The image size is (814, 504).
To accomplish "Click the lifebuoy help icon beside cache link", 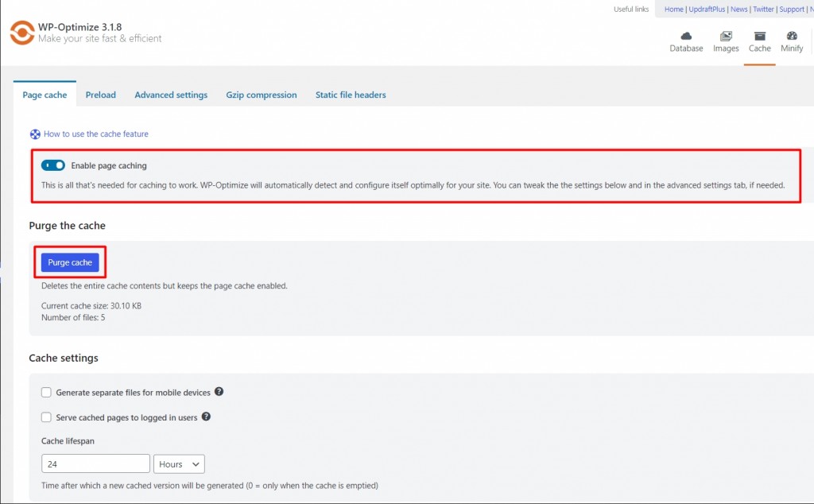I will [x=35, y=134].
